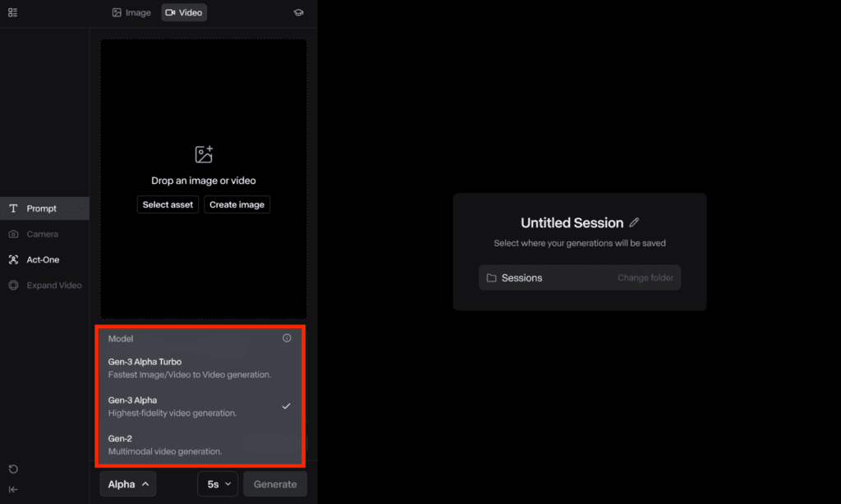Collapse the sidebar with the arrow icon
The width and height of the screenshot is (841, 504).
pos(13,489)
